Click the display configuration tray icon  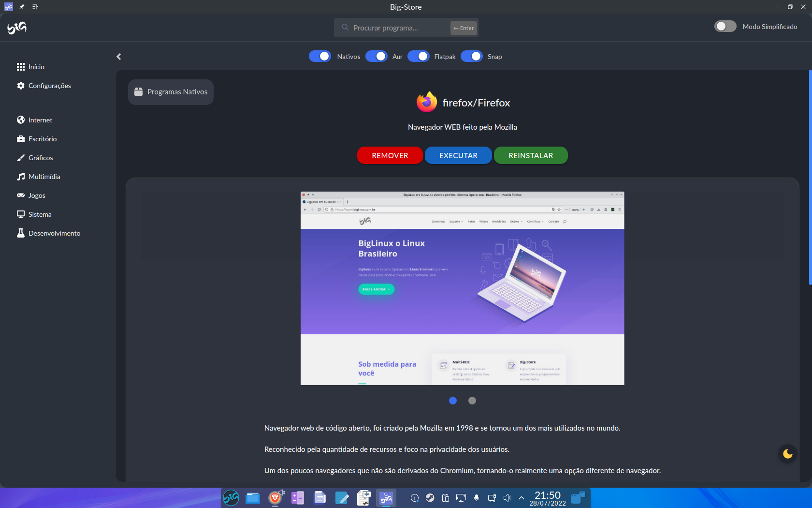point(461,498)
